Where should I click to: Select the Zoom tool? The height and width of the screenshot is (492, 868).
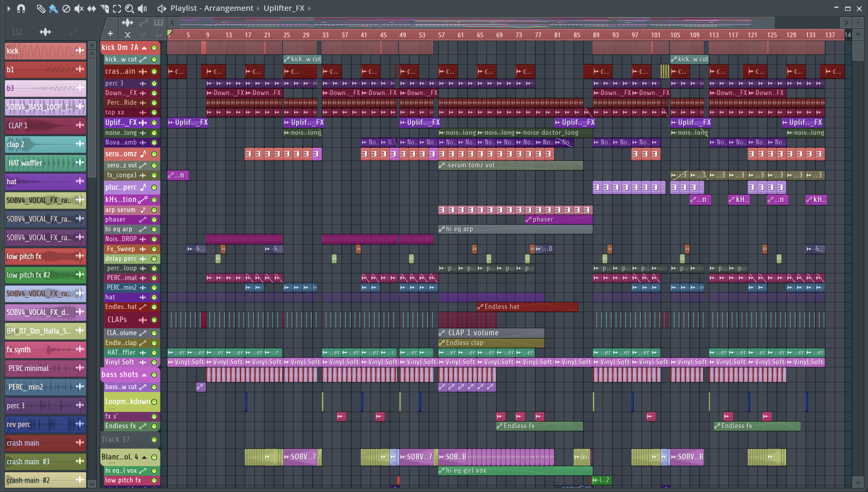tap(130, 8)
